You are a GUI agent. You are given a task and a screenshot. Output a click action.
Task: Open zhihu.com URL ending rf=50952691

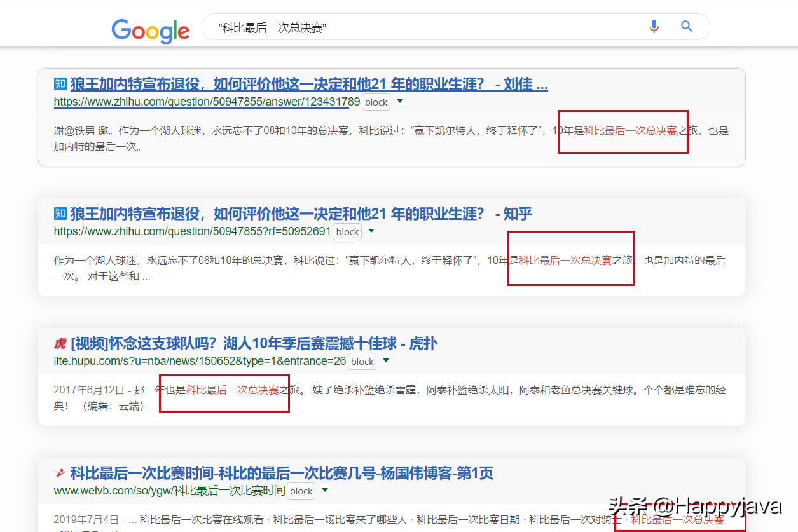point(192,231)
